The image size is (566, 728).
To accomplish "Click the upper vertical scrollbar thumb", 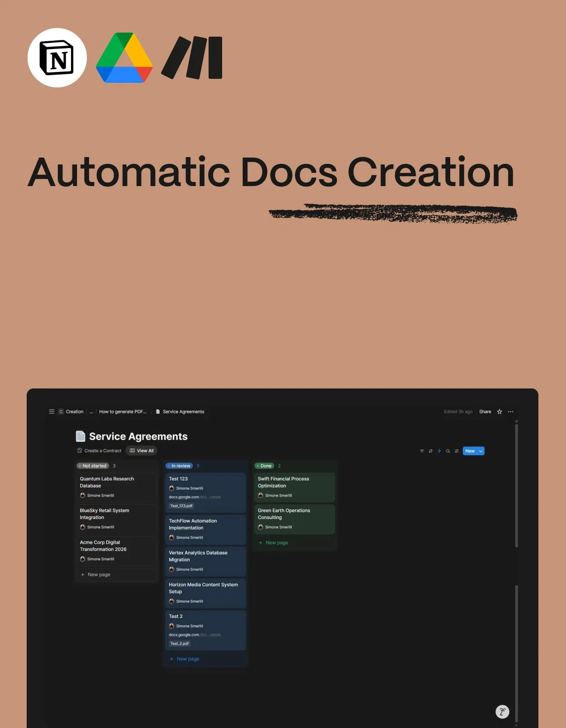I will (516, 485).
